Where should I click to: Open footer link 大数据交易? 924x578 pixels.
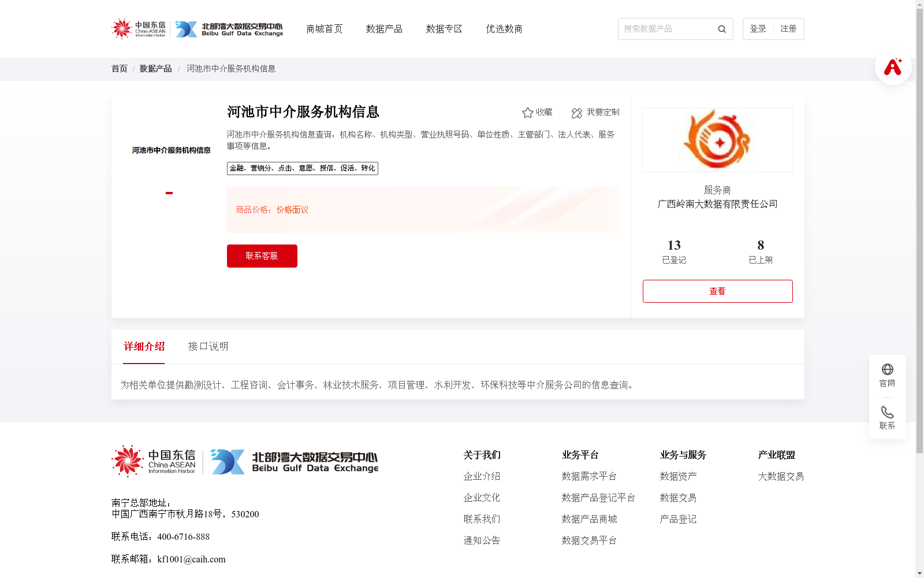[781, 476]
